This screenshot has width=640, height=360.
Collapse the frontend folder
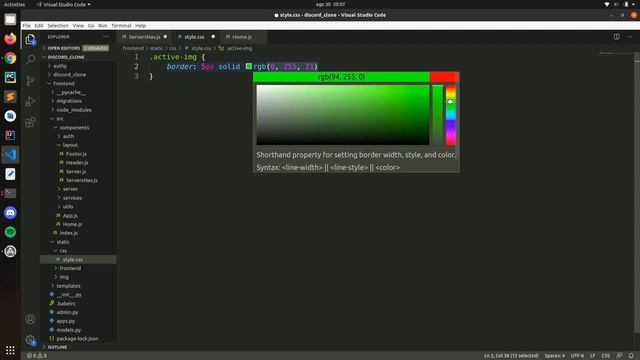64,83
